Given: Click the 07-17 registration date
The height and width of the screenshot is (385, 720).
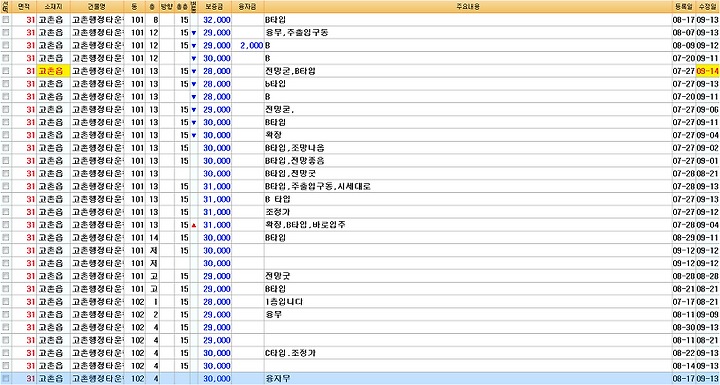Looking at the screenshot, I should (684, 302).
